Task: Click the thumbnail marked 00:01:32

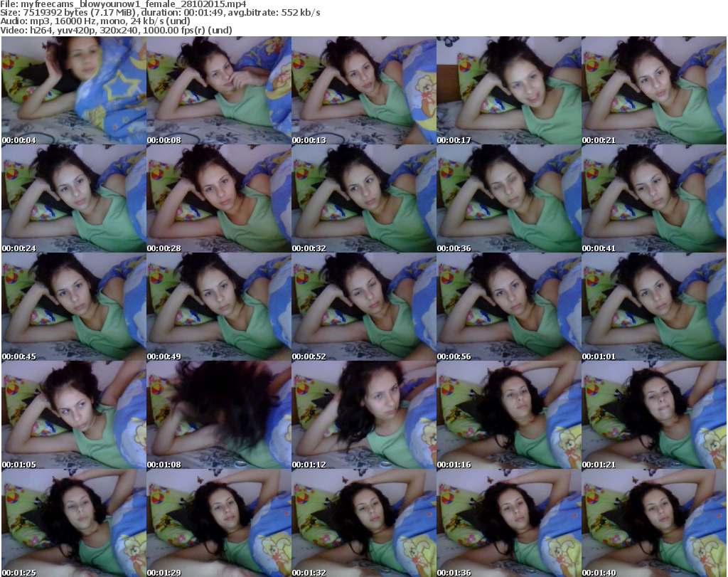Action: pos(364,523)
